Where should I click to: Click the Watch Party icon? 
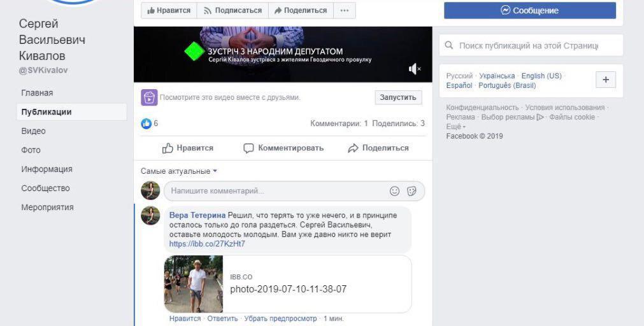[x=148, y=97]
